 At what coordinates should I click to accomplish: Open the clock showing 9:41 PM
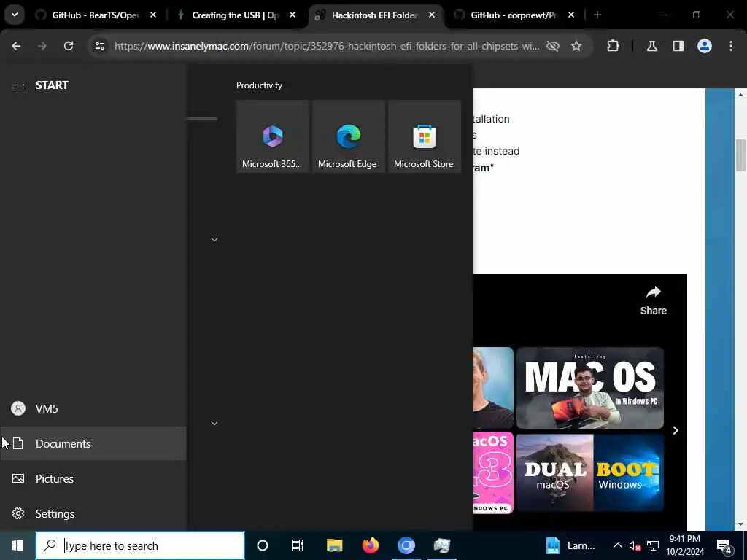pos(685,545)
